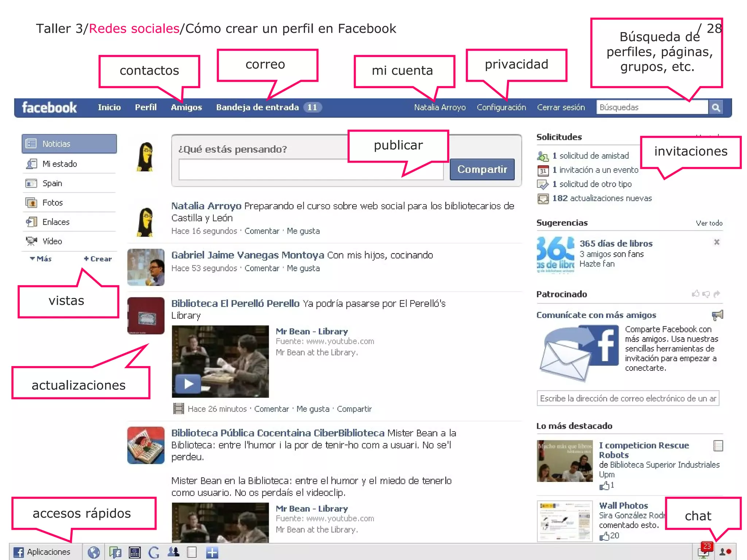Open Amigos in the top navigation
This screenshot has width=747, height=560.
(186, 107)
